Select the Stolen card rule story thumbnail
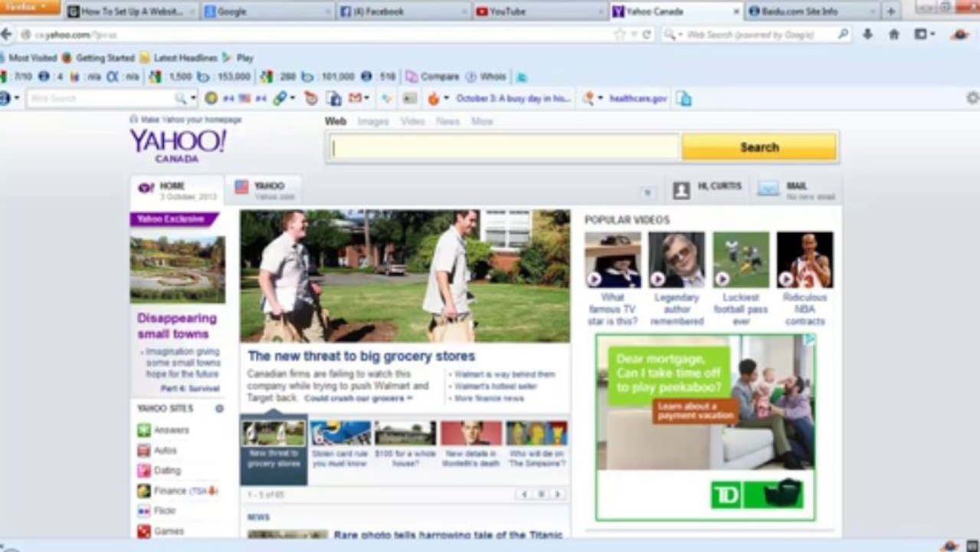This screenshot has width=980, height=552. point(340,433)
